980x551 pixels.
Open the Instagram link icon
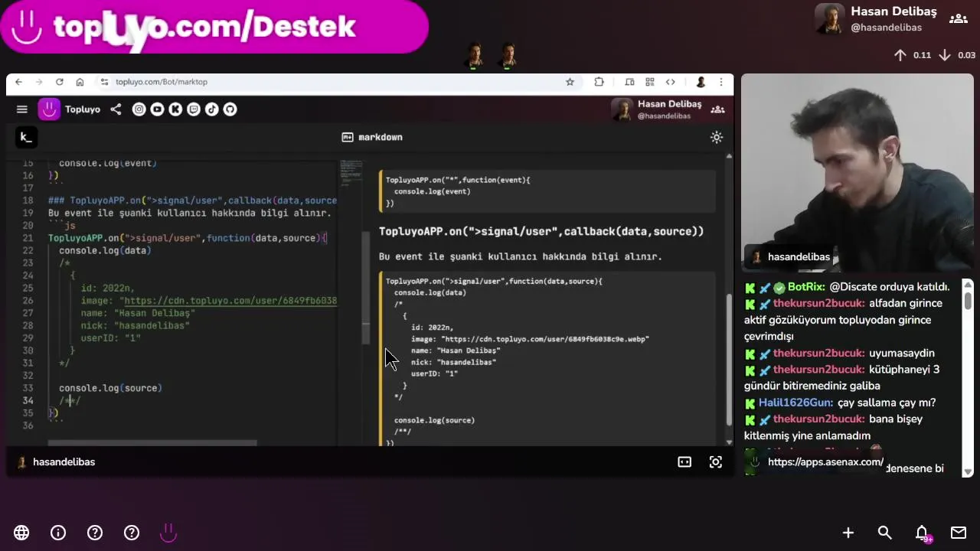(x=139, y=109)
